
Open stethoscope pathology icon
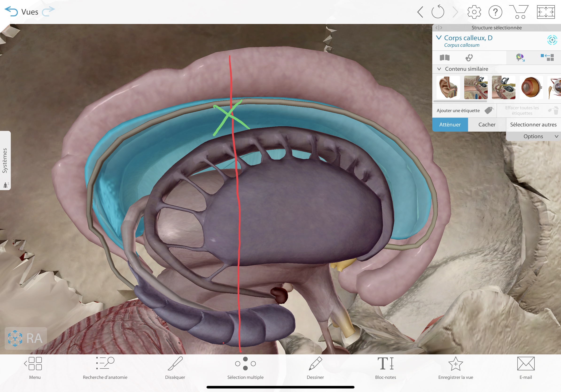tap(469, 58)
